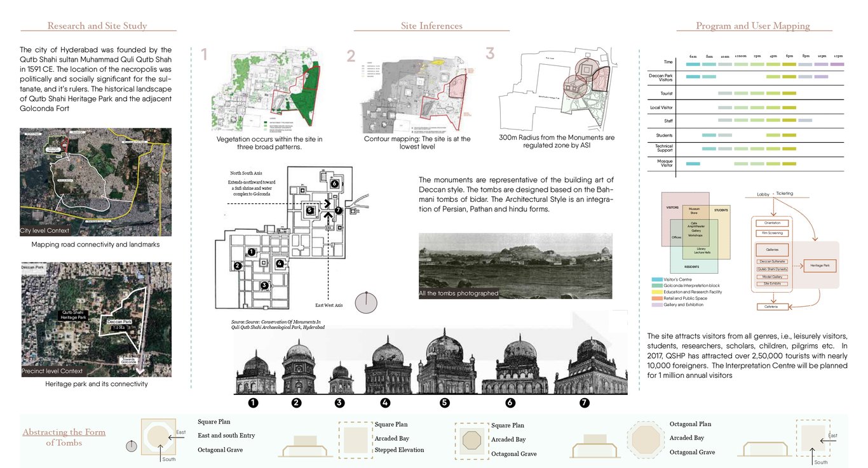Click the 'Mapping road connectivity and landmarks' caption
Screen dimensions: 868x468
tap(96, 244)
